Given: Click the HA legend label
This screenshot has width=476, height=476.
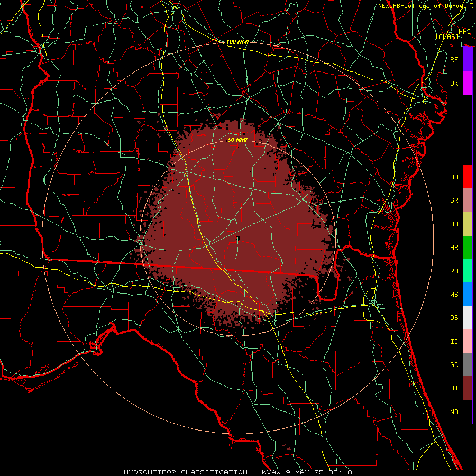Looking at the screenshot, I should 454,177.
